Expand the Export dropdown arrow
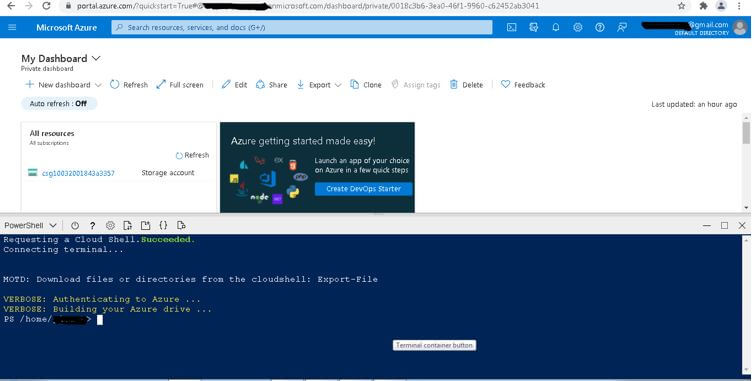Viewport: 756px width, 381px height. [x=338, y=85]
